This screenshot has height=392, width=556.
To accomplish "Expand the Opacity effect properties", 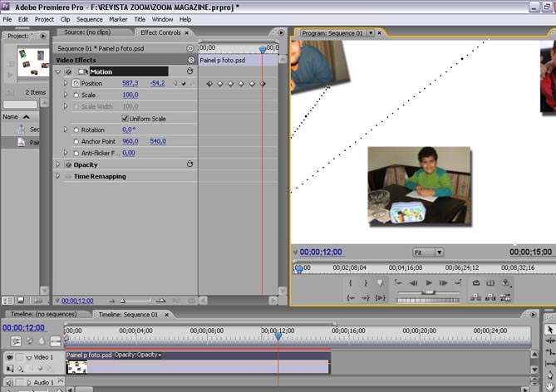I will [x=58, y=164].
